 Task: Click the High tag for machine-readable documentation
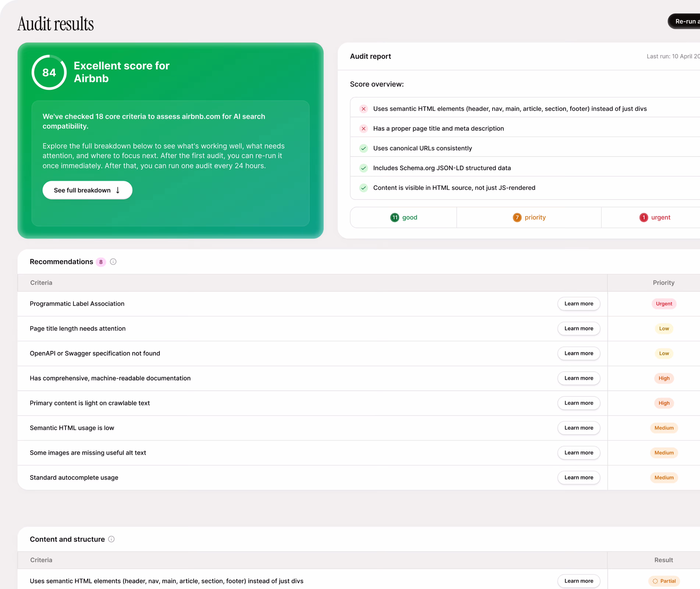664,378
